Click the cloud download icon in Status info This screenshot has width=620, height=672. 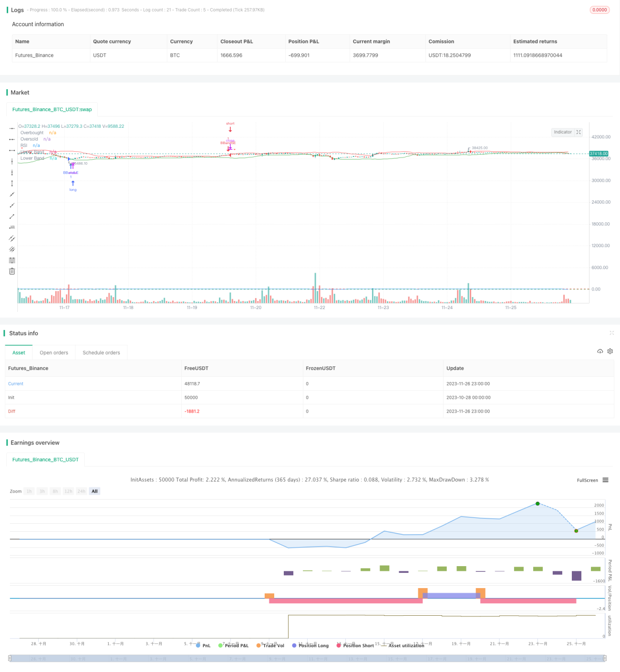(x=600, y=351)
